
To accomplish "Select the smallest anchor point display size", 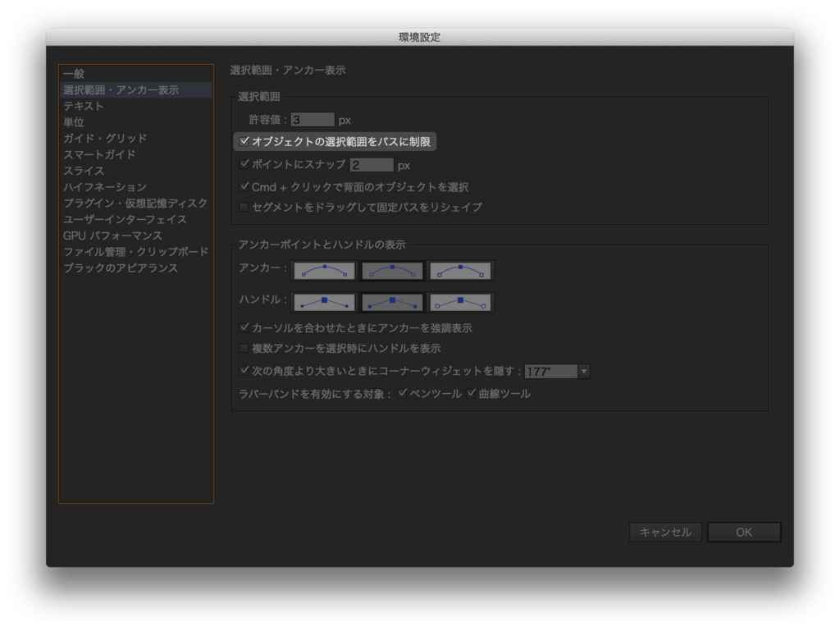I will tap(323, 271).
